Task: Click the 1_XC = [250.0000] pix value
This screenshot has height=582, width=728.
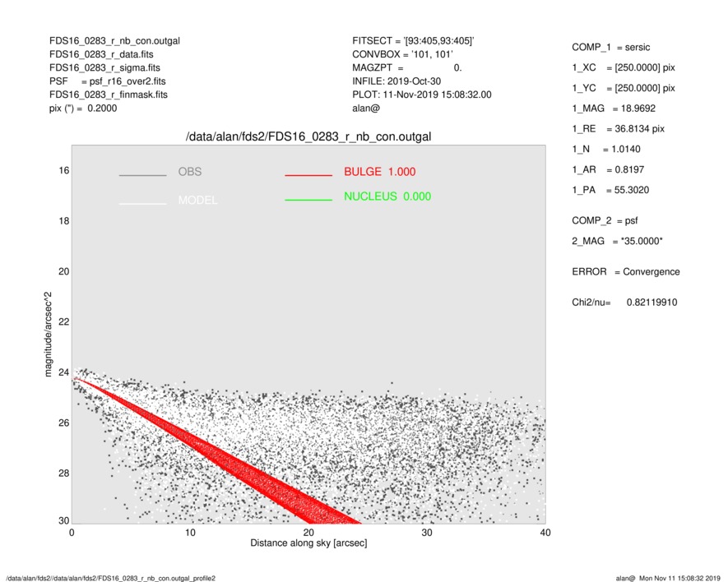Action: (624, 67)
